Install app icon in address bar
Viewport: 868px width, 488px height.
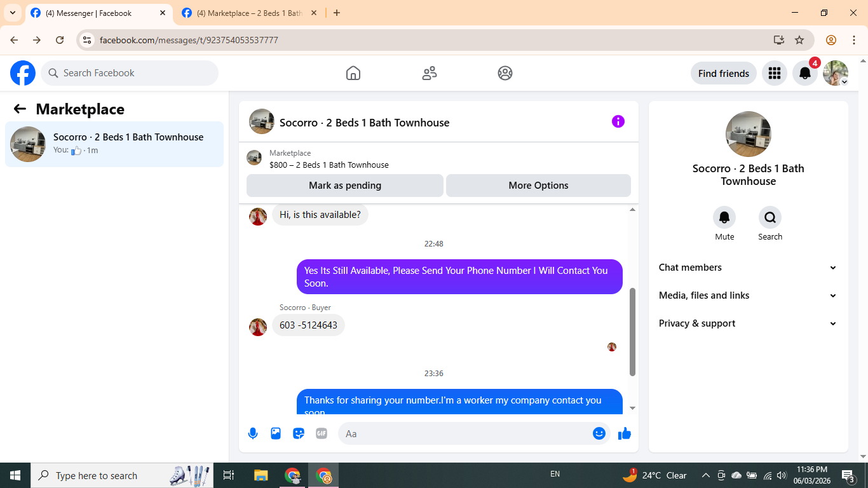[779, 40]
